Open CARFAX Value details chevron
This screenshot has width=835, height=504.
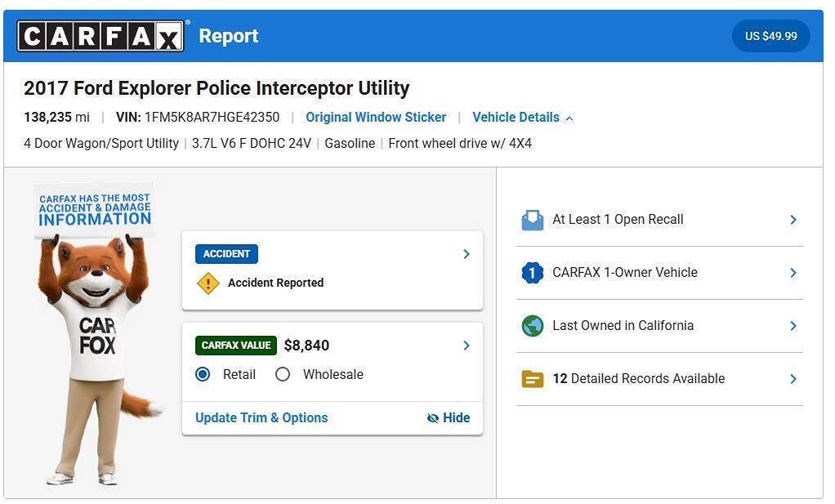tap(467, 346)
